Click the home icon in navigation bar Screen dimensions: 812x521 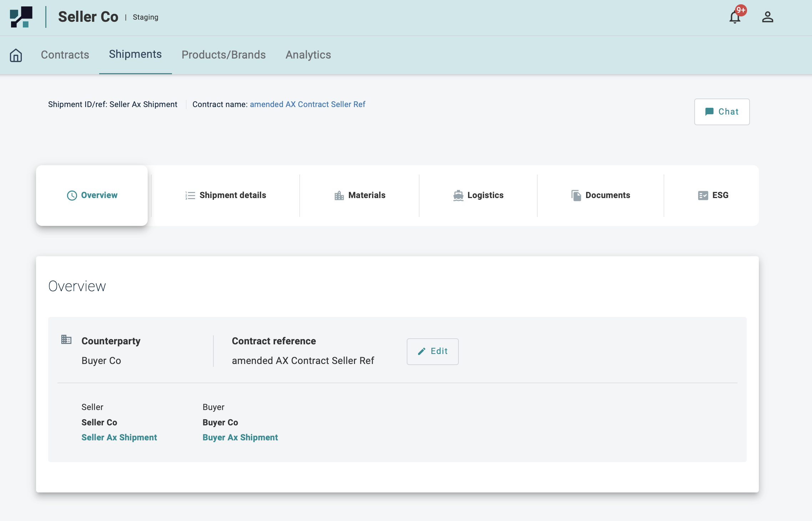pos(16,55)
